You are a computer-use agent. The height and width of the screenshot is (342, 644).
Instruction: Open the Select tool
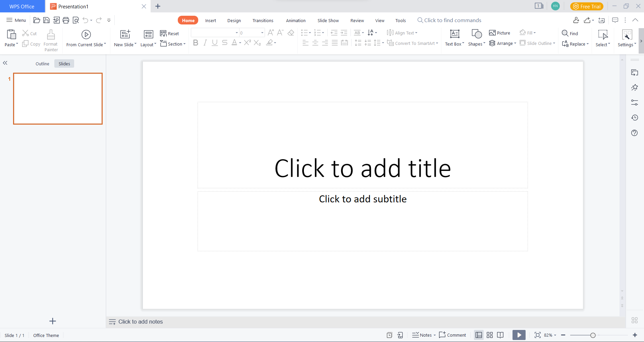point(603,38)
